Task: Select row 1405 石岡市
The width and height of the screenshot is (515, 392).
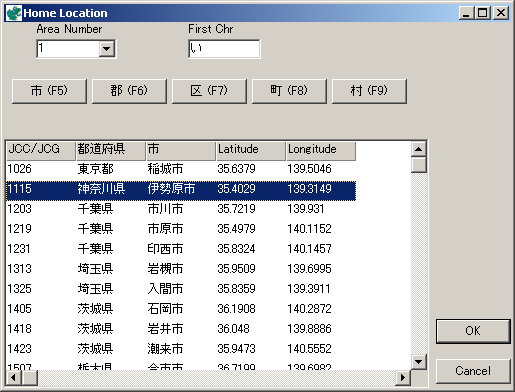Action: click(x=181, y=309)
